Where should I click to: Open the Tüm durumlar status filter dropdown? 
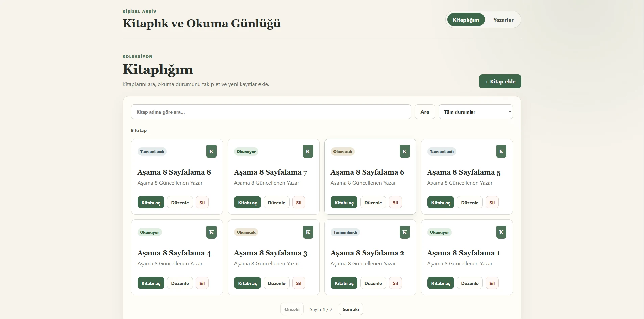(x=475, y=112)
